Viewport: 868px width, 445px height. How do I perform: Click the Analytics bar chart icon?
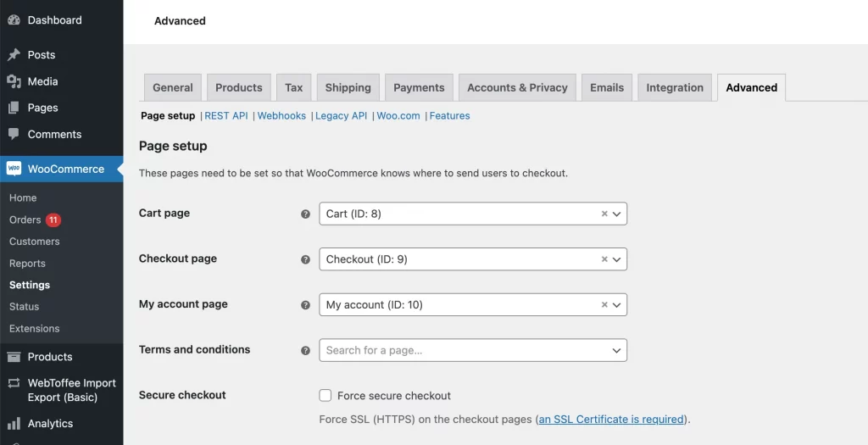[14, 424]
